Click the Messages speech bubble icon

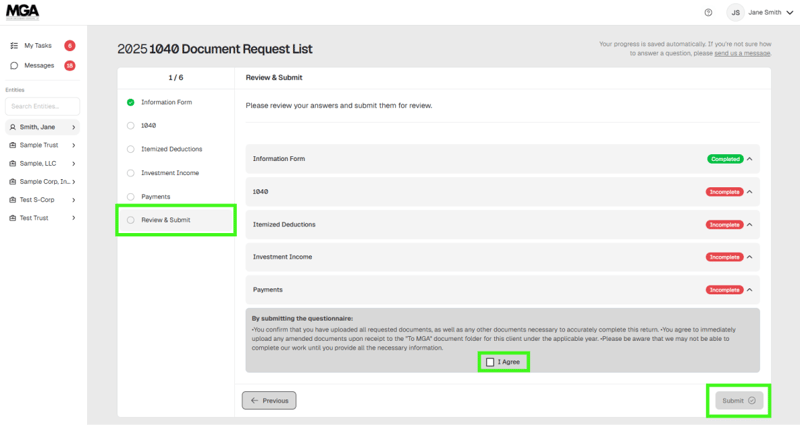click(14, 65)
